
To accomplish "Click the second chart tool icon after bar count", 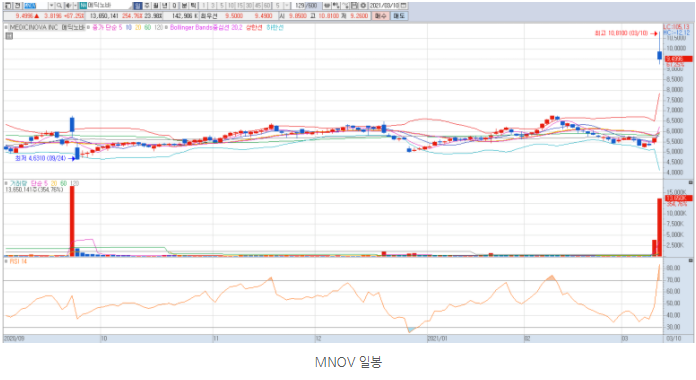I will 336,5.
